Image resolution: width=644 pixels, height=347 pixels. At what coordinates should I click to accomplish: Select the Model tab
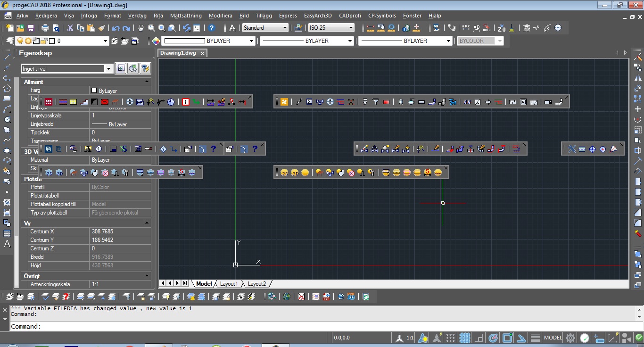click(x=204, y=284)
